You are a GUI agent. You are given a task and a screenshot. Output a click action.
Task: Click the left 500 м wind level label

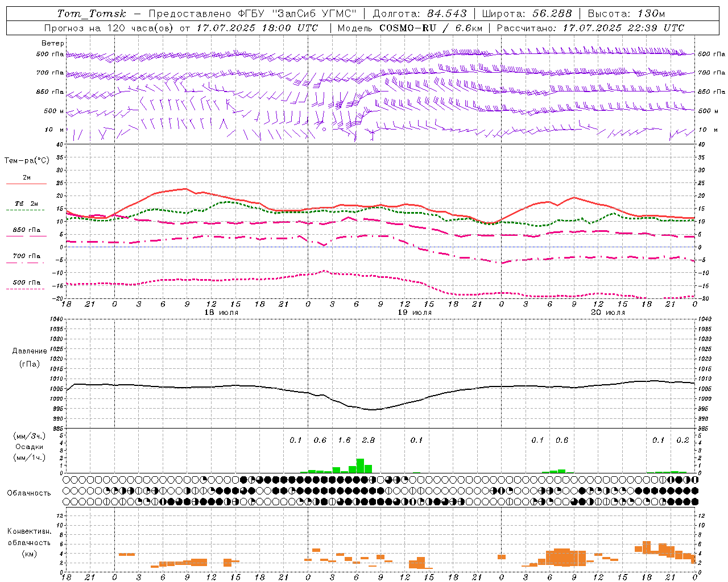coord(54,111)
